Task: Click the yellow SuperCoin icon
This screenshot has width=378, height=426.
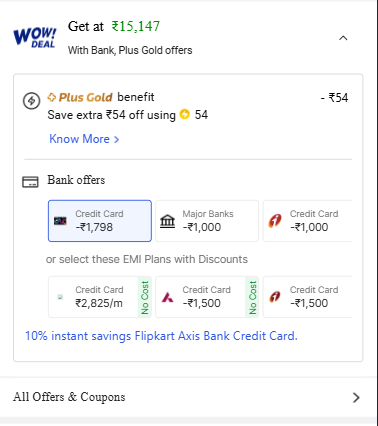Action: tap(185, 114)
